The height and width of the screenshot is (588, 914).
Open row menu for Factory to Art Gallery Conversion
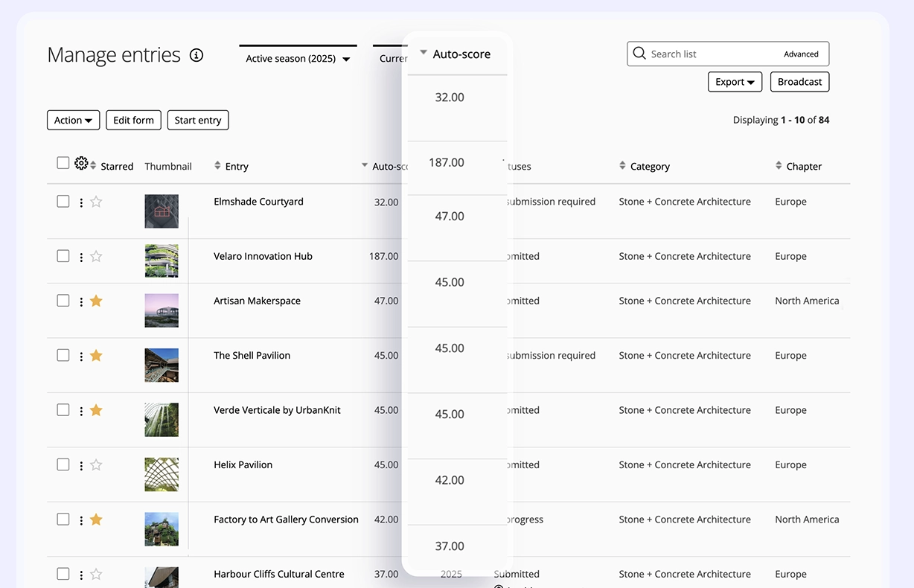(81, 520)
